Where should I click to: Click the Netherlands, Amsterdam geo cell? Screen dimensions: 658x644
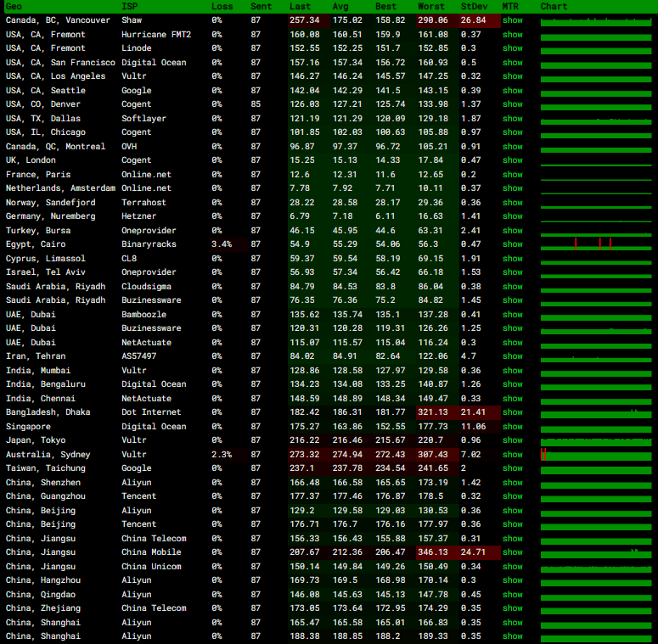pyautogui.click(x=60, y=188)
